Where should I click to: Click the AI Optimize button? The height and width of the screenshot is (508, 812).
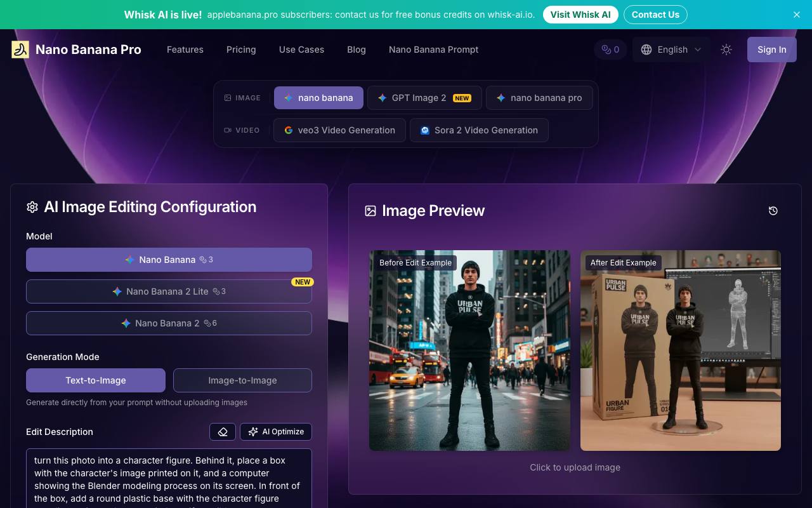[x=276, y=432]
